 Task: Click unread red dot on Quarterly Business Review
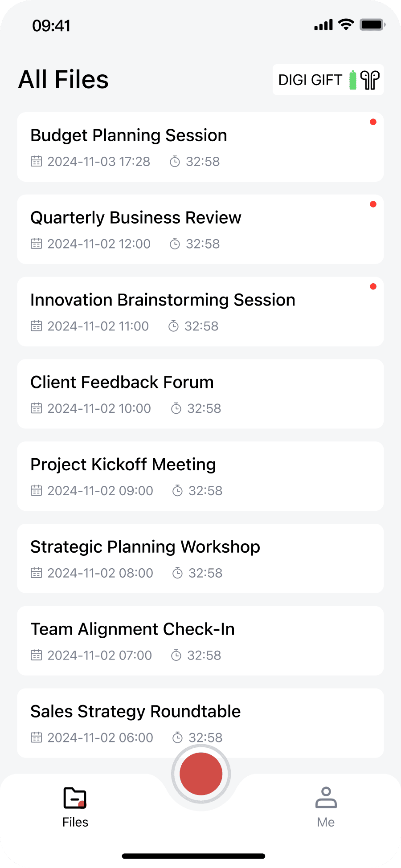click(x=373, y=204)
